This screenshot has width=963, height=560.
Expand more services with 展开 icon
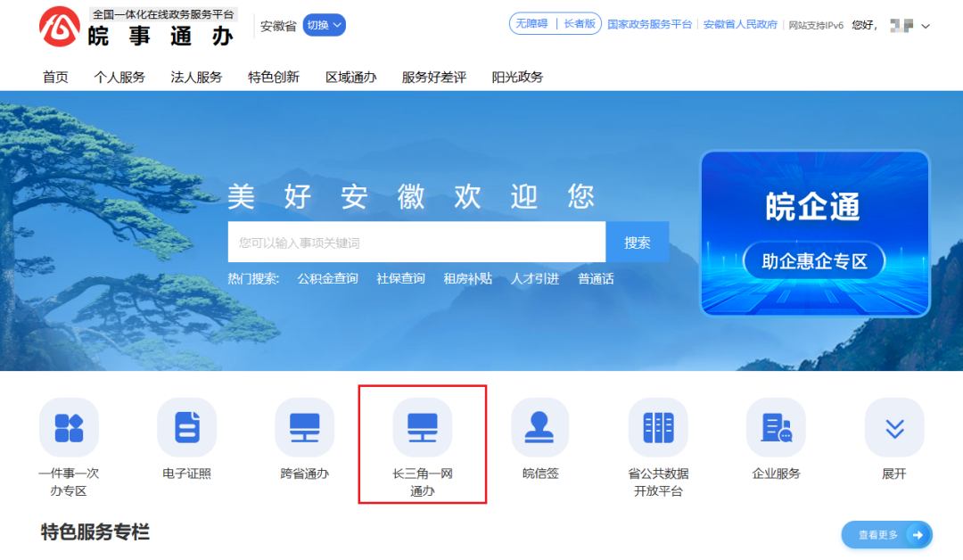click(893, 427)
